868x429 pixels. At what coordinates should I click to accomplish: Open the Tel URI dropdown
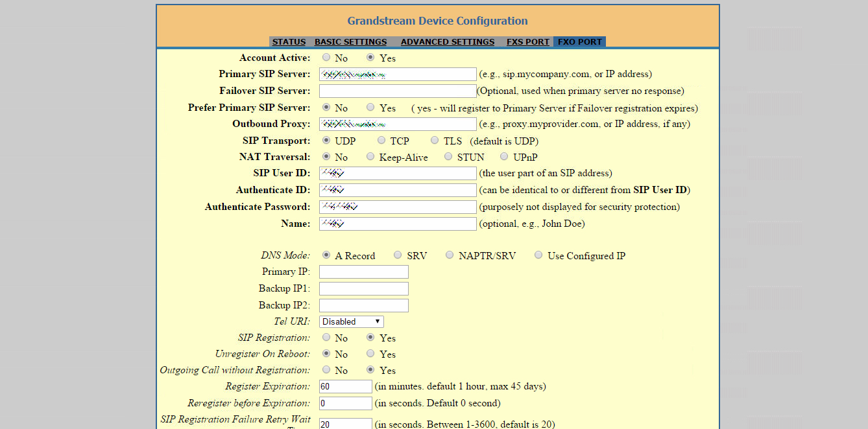(x=352, y=321)
